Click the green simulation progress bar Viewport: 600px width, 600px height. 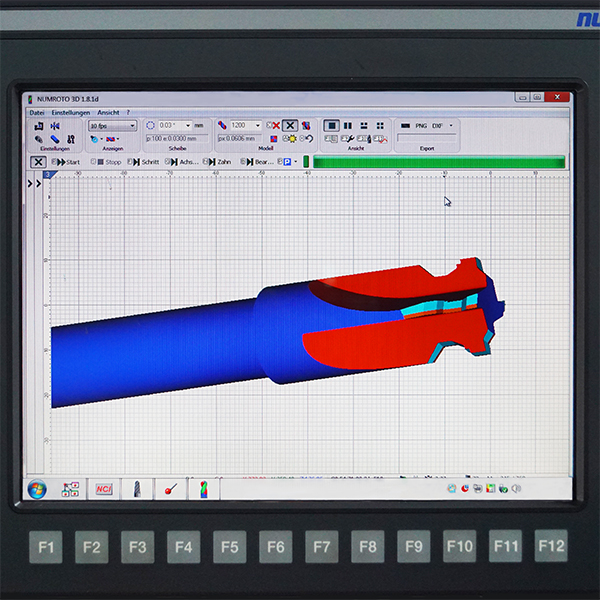click(x=439, y=162)
